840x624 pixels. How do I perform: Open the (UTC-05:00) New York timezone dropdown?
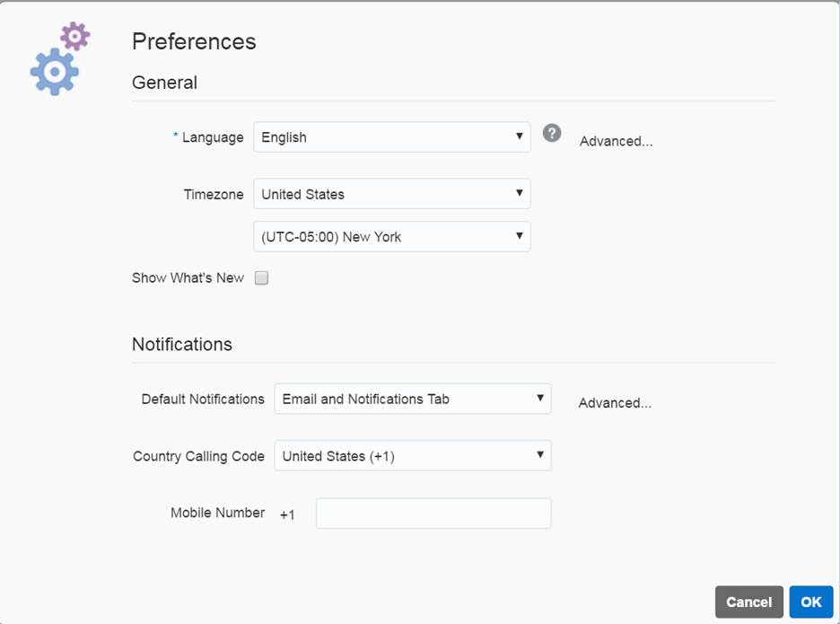[392, 237]
